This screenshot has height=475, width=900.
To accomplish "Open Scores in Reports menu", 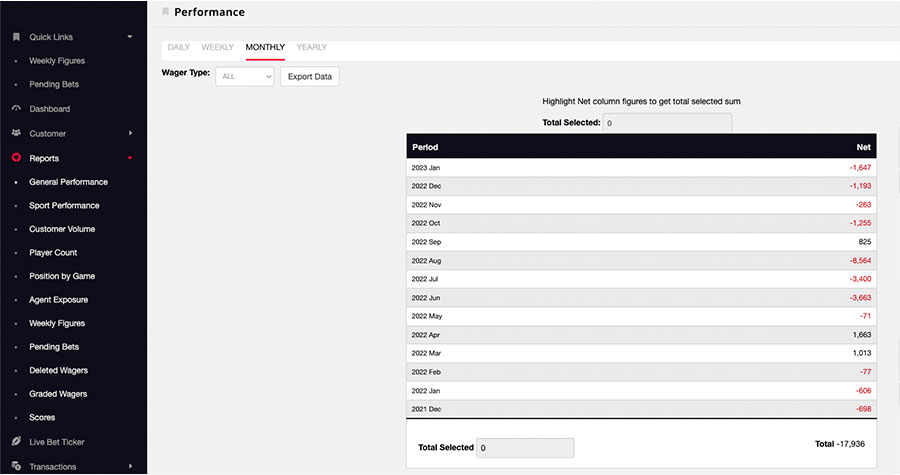I will (x=42, y=417).
